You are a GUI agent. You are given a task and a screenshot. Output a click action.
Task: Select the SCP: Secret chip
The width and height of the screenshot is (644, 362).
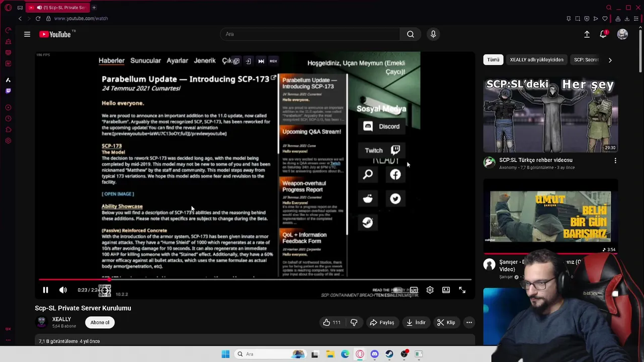(586, 60)
